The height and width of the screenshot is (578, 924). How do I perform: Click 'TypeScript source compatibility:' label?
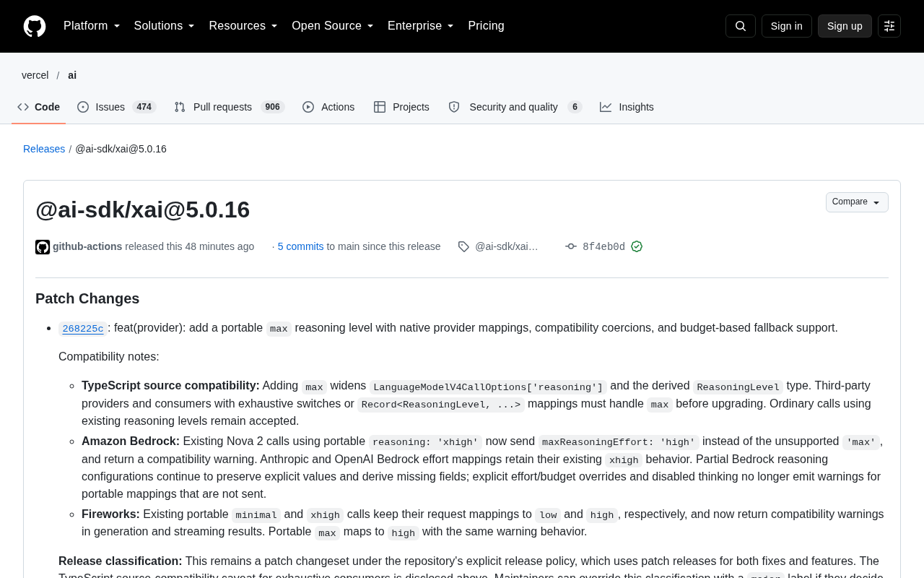[170, 386]
